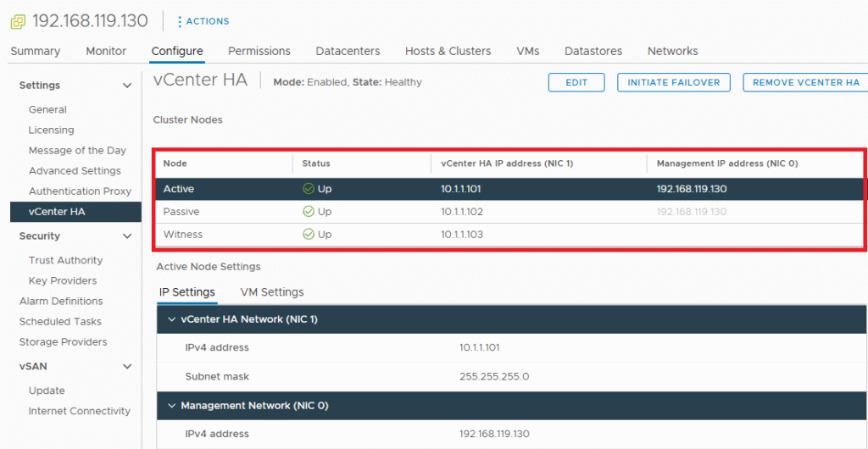Switch to the Summary tab

coord(36,52)
